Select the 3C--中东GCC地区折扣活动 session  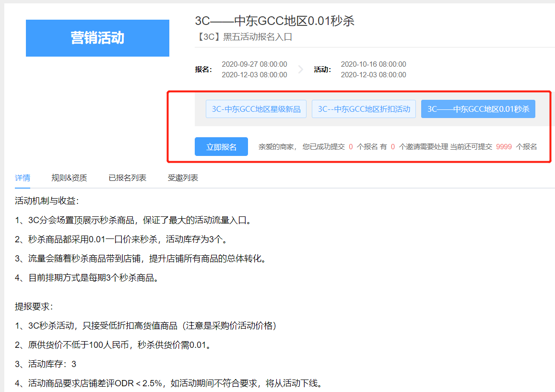tap(364, 108)
